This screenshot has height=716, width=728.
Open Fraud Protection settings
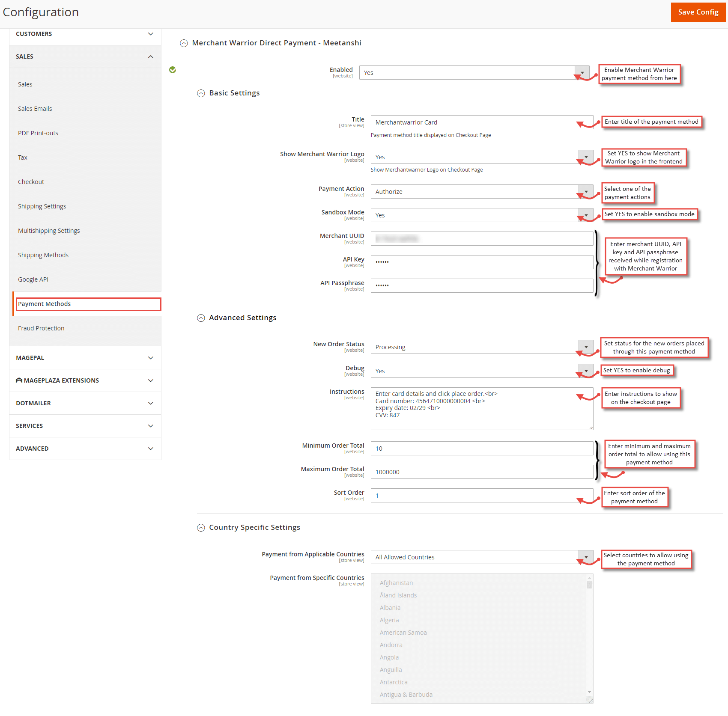(41, 328)
